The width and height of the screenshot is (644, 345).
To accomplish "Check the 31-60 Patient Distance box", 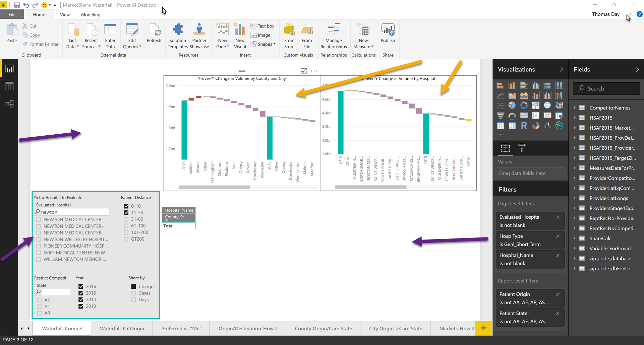I will tap(126, 219).
